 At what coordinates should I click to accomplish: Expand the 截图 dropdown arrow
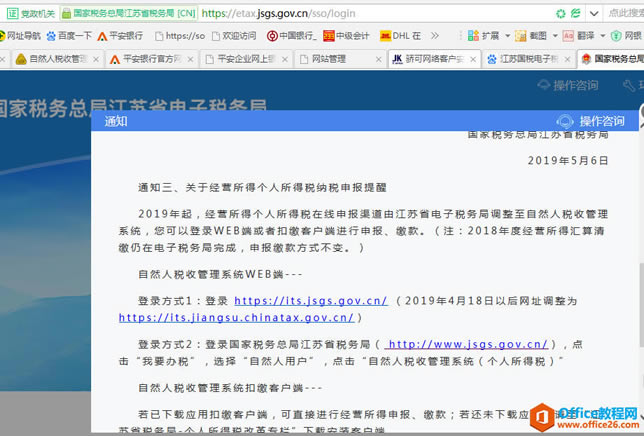click(x=555, y=36)
